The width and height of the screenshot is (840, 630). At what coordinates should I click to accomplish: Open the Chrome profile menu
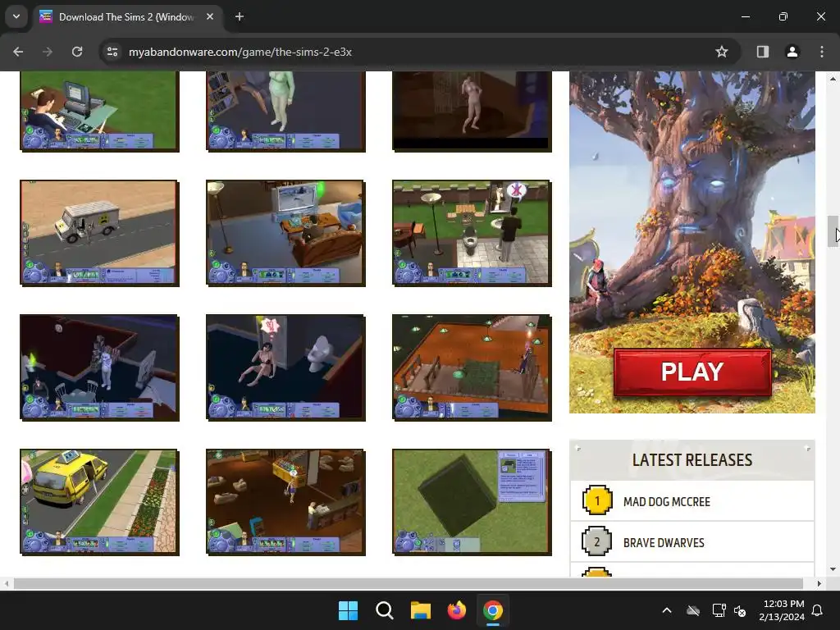[x=792, y=52]
